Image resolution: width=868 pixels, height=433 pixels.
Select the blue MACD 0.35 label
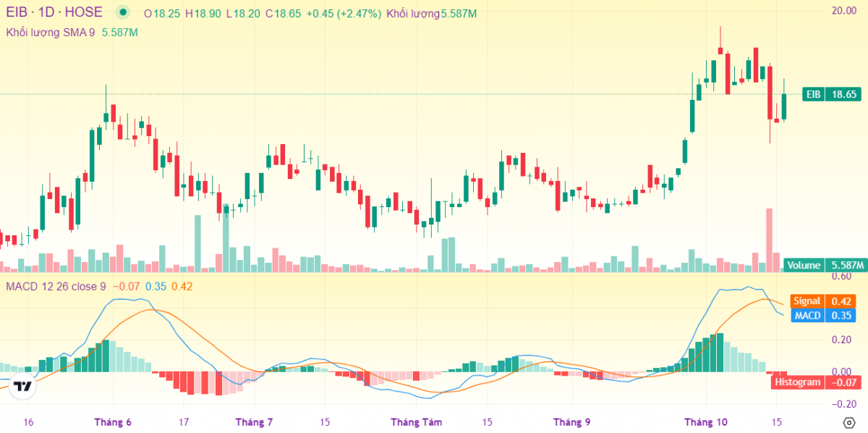(823, 316)
